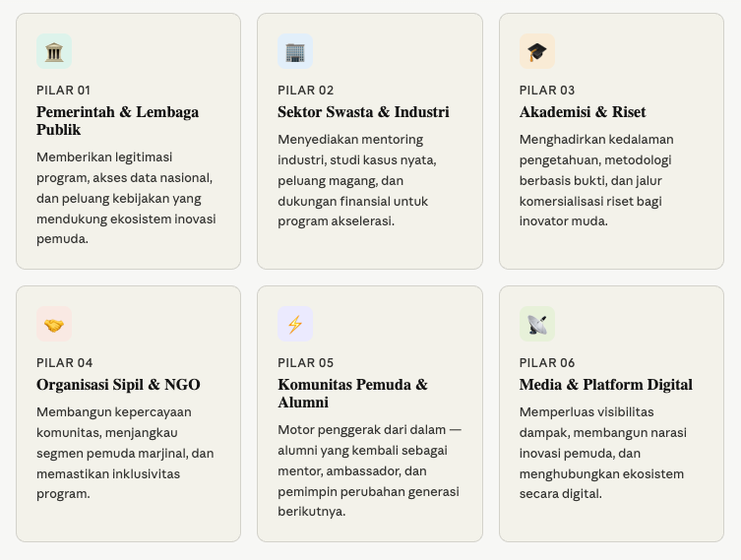Click the graduation cap icon in Pilar 03
This screenshot has height=560, width=741.
tap(536, 51)
